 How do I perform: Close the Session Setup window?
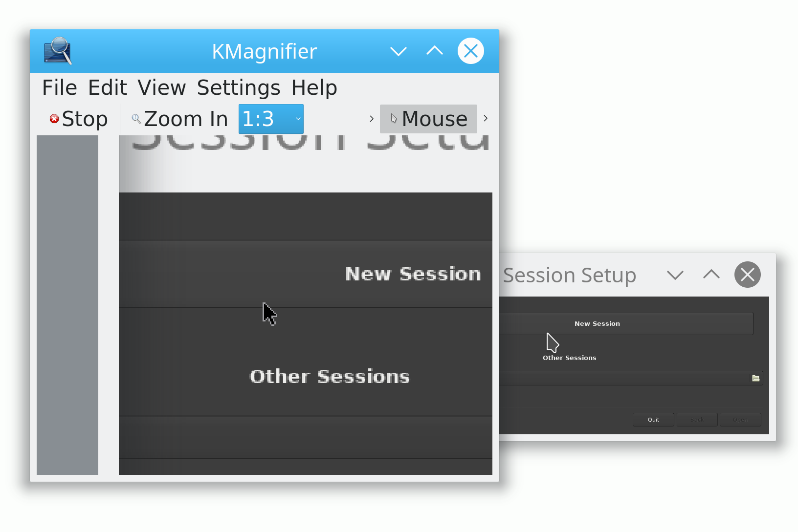748,275
